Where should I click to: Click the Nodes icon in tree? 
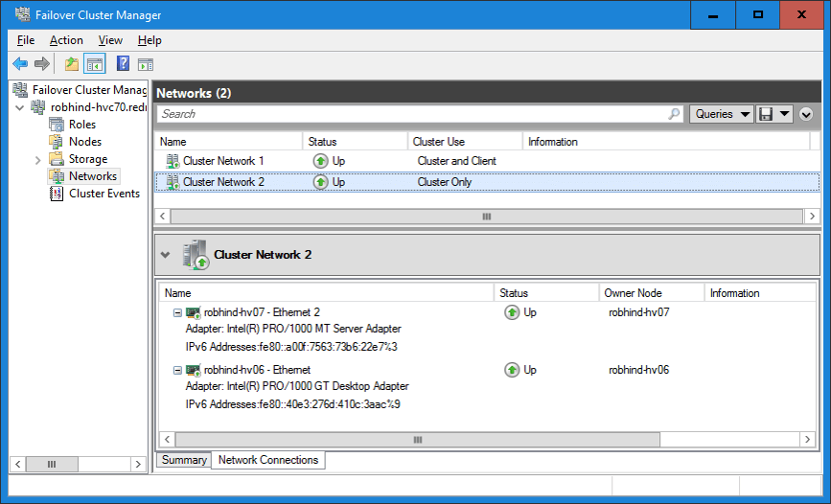57,142
